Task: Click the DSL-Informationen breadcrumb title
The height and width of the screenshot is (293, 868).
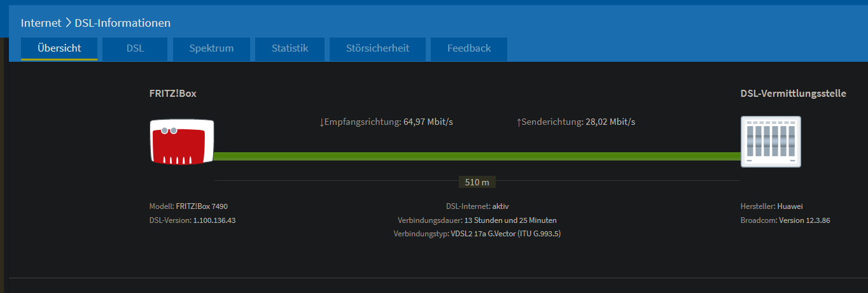Action: (123, 23)
